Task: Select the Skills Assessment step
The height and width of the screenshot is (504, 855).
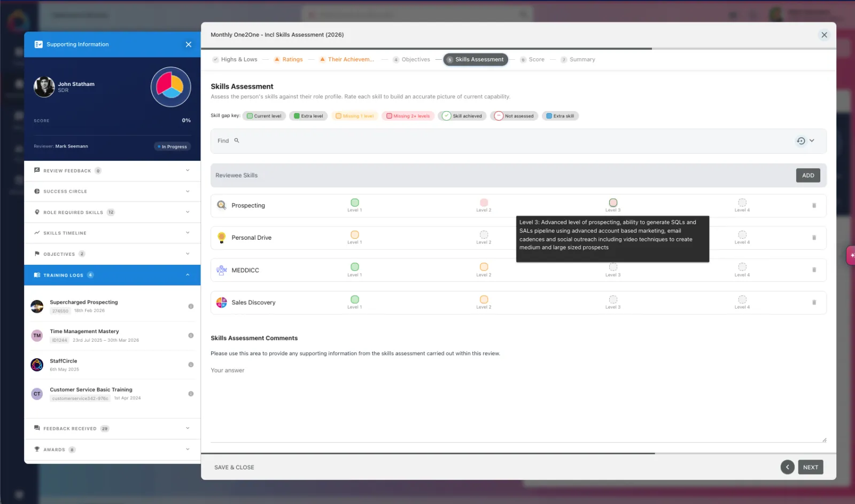Action: pos(476,59)
